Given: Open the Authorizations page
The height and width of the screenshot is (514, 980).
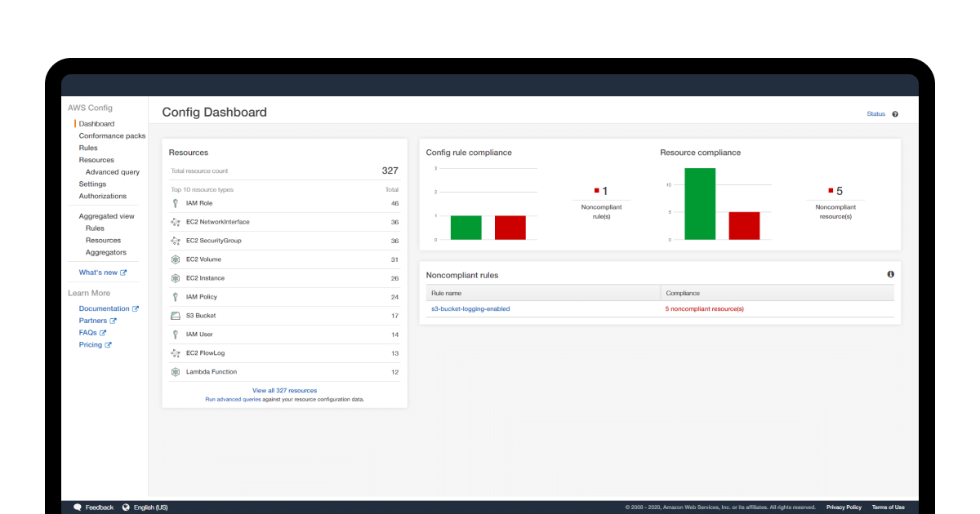Looking at the screenshot, I should coord(103,196).
